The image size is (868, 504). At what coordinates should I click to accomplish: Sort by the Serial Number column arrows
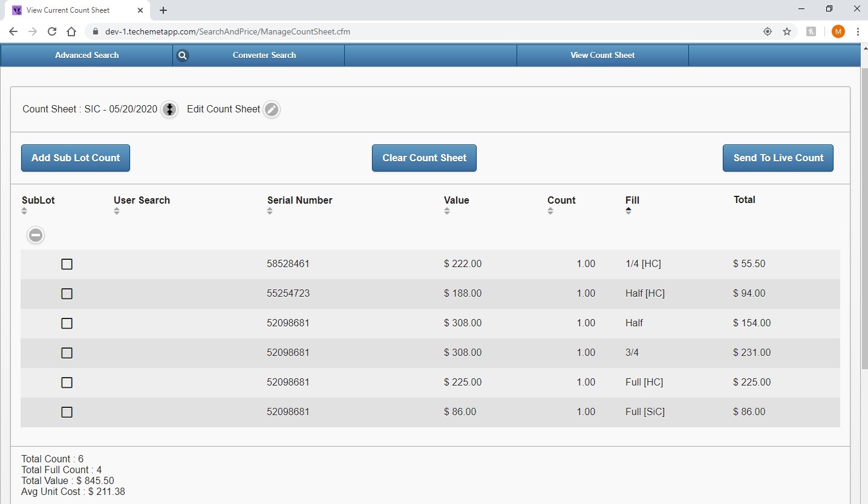270,211
